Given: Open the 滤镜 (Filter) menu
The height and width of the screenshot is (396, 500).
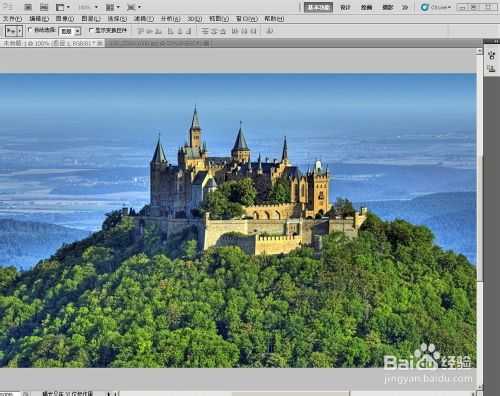Looking at the screenshot, I should [144, 19].
